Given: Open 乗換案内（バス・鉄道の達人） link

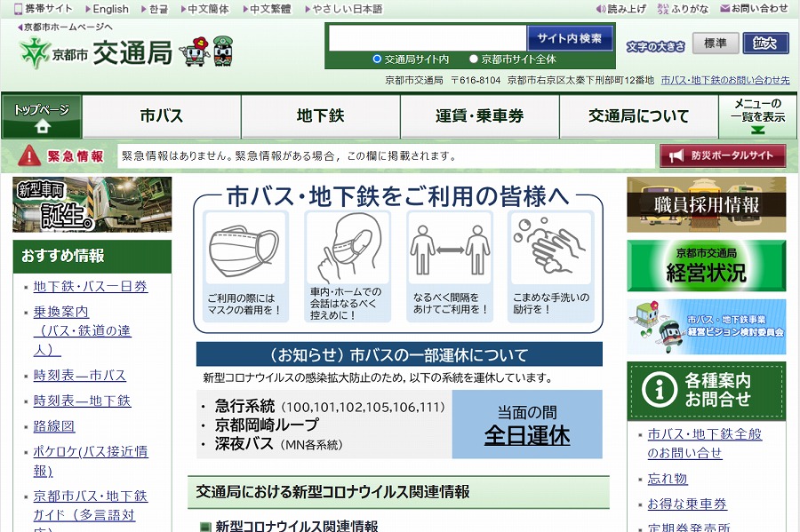Looking at the screenshot, I should (82, 330).
